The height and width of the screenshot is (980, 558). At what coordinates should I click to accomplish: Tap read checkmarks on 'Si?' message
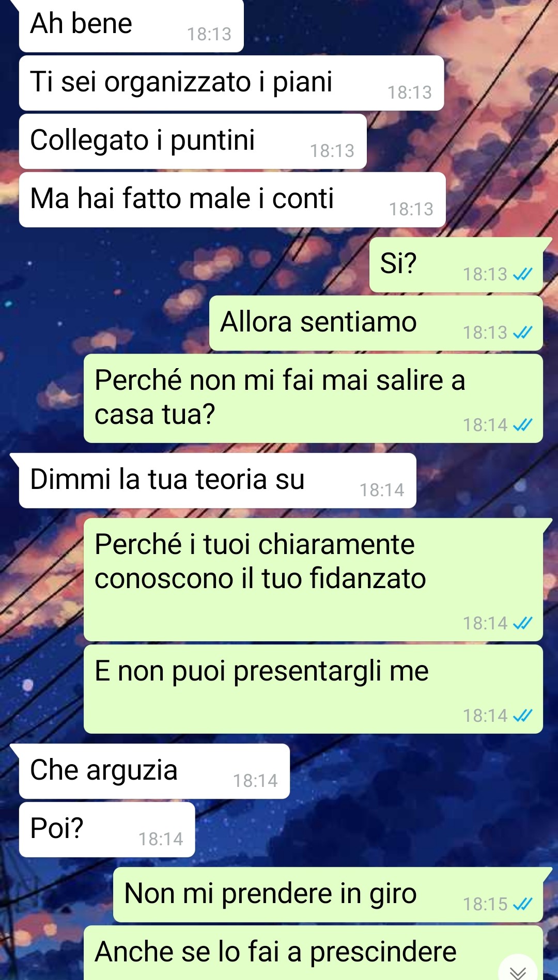(522, 274)
